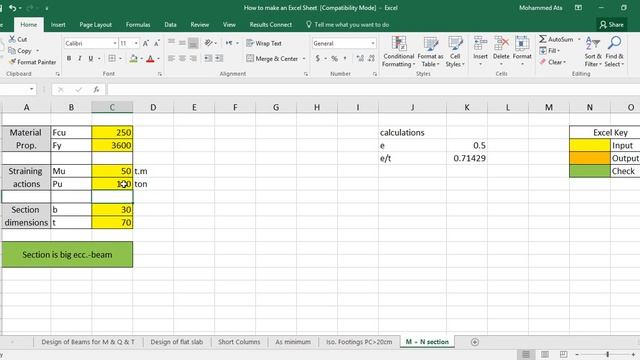The height and width of the screenshot is (360, 640).
Task: Open the Data ribbon tab
Action: 170,24
